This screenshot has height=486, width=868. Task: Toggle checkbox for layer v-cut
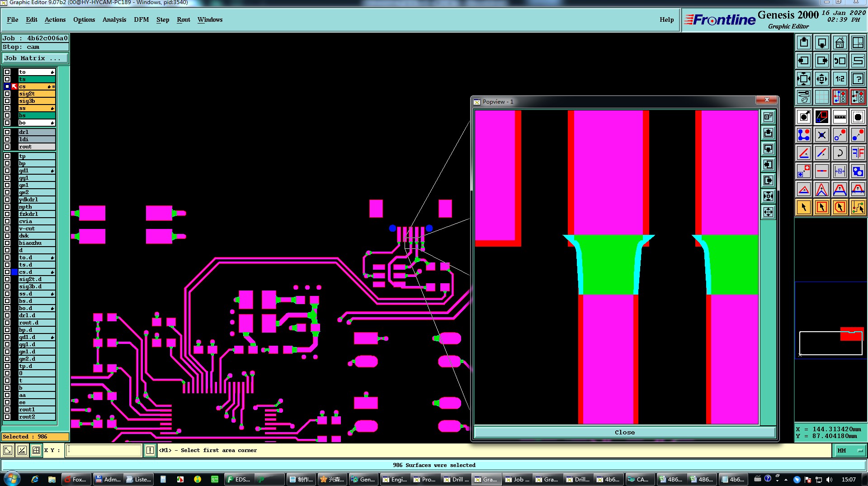tap(7, 229)
